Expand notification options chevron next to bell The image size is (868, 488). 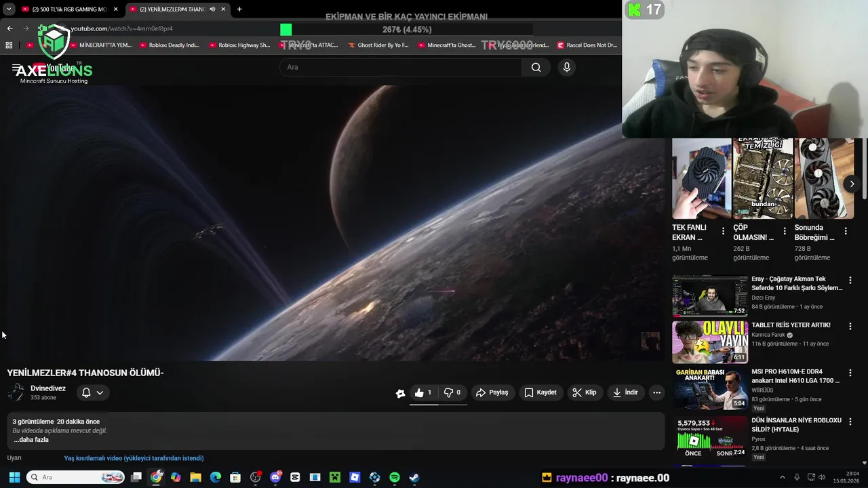(100, 392)
